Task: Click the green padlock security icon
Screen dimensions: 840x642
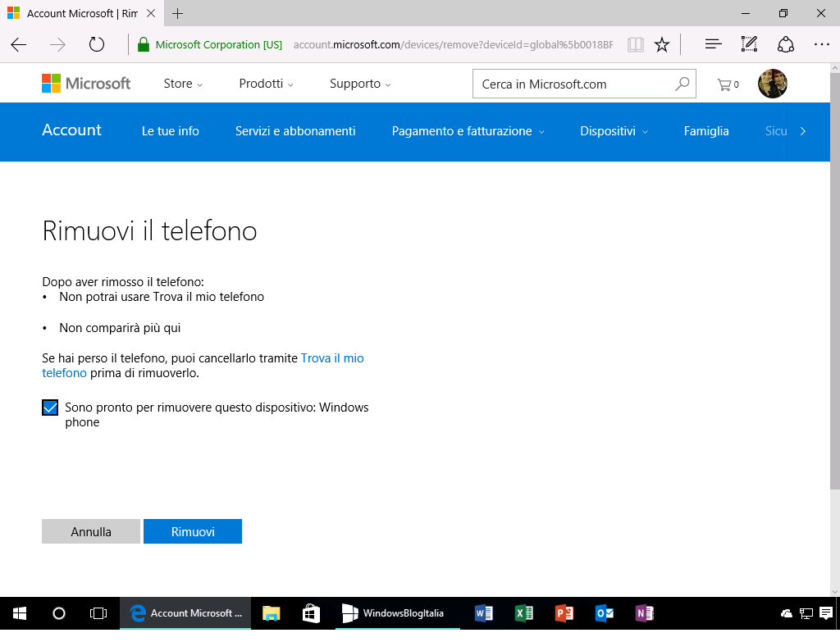Action: [143, 44]
